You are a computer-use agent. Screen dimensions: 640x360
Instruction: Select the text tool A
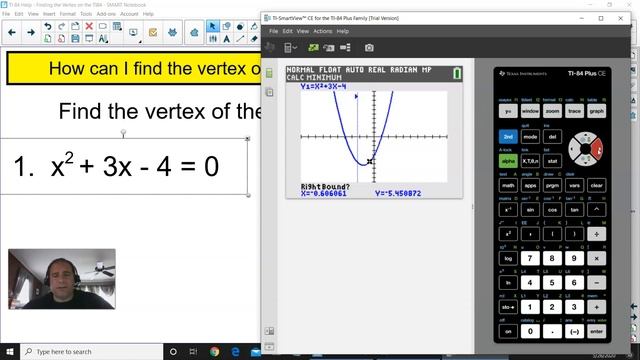click(x=227, y=39)
